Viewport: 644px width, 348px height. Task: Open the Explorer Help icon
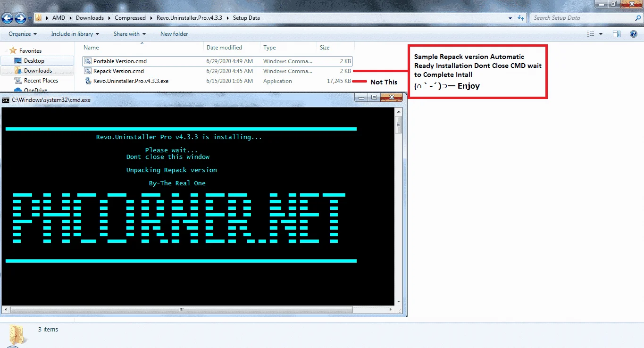pos(634,34)
